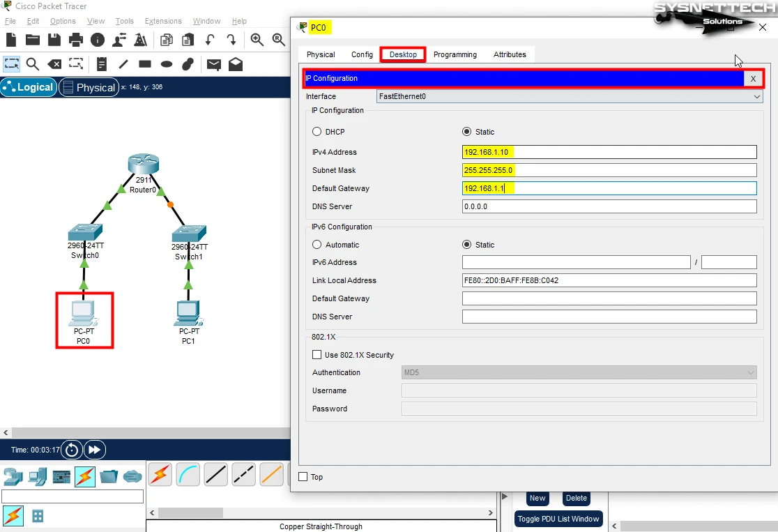
Task: Click the Fast Forward Time button
Action: coord(95,450)
